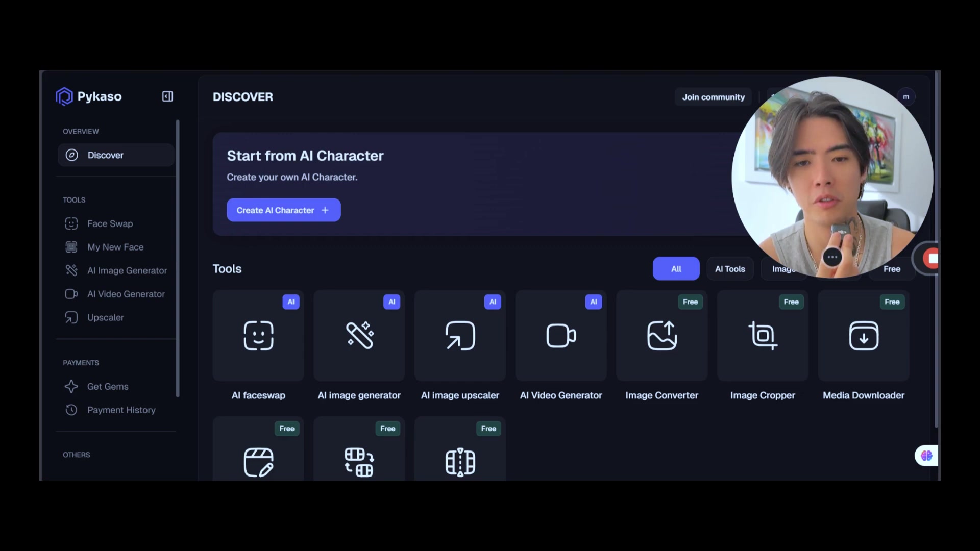The height and width of the screenshot is (551, 980).
Task: Open the Image Cropper tool card
Action: point(763,336)
